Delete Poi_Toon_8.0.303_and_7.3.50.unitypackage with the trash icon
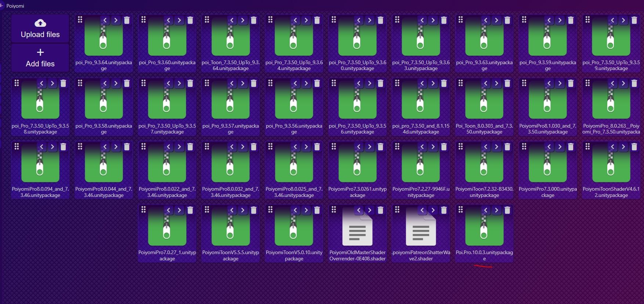The height and width of the screenshot is (304, 644). (507, 84)
